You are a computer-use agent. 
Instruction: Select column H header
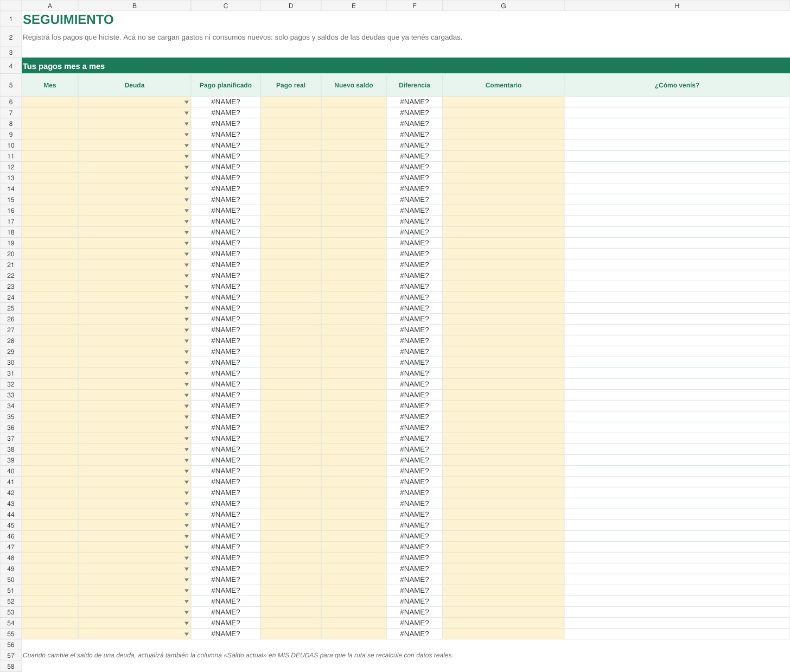click(x=677, y=5)
